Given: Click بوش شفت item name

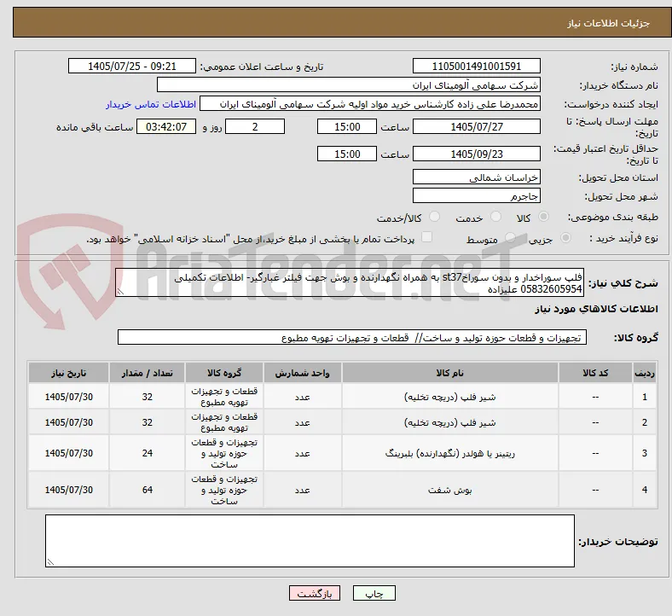Looking at the screenshot, I should tap(450, 490).
